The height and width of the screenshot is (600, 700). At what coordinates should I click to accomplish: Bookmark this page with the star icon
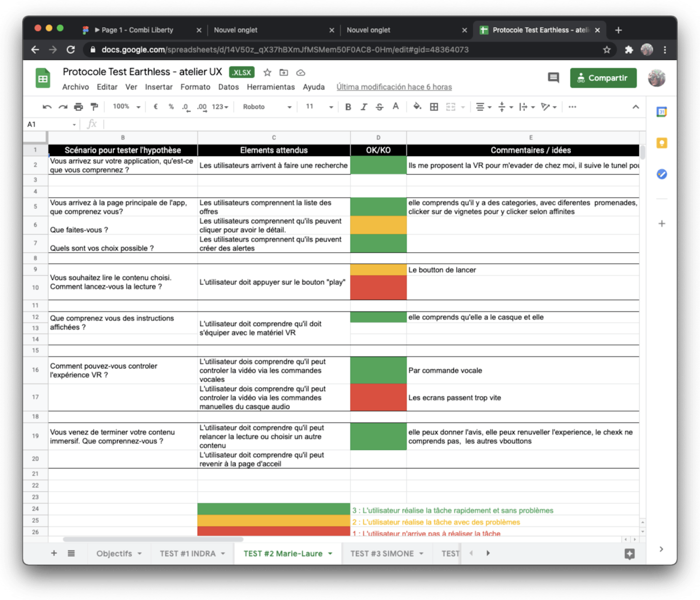(x=606, y=49)
